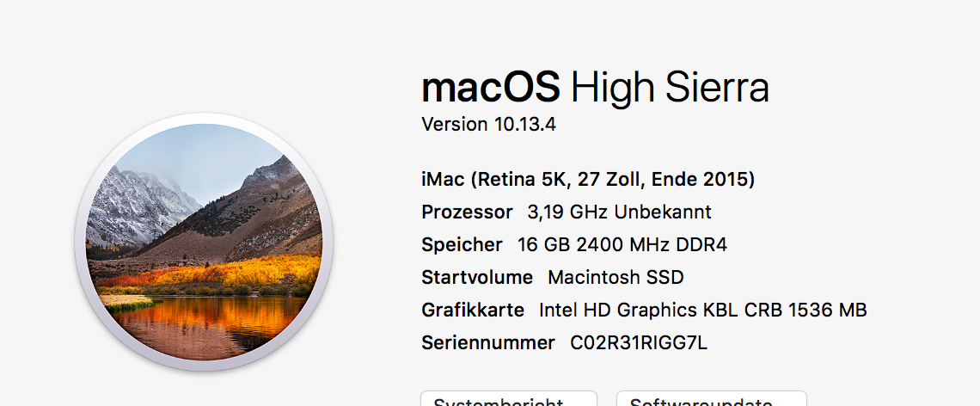Click the Seriennummer label
The height and width of the screenshot is (406, 980).
coord(487,342)
